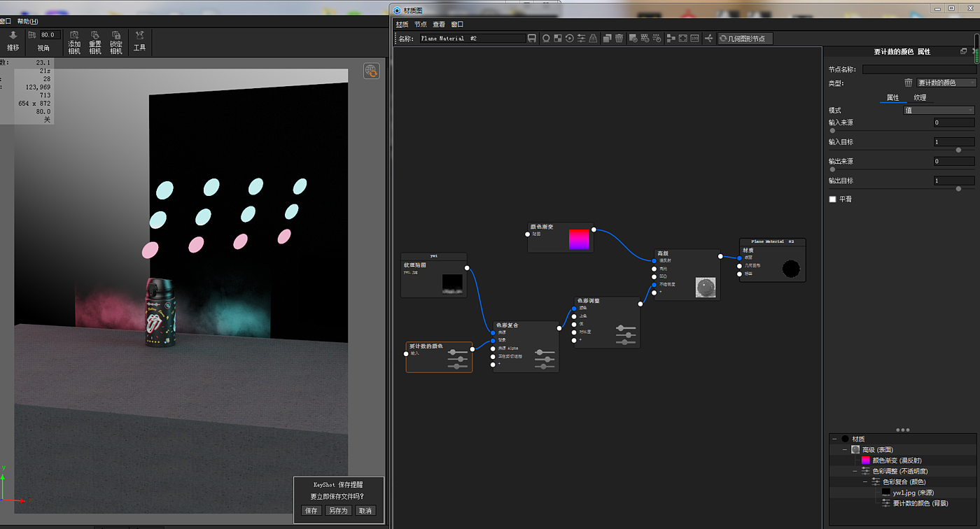Viewport: 980px width, 529px height.
Task: Open the 节点 menu
Action: click(x=420, y=24)
